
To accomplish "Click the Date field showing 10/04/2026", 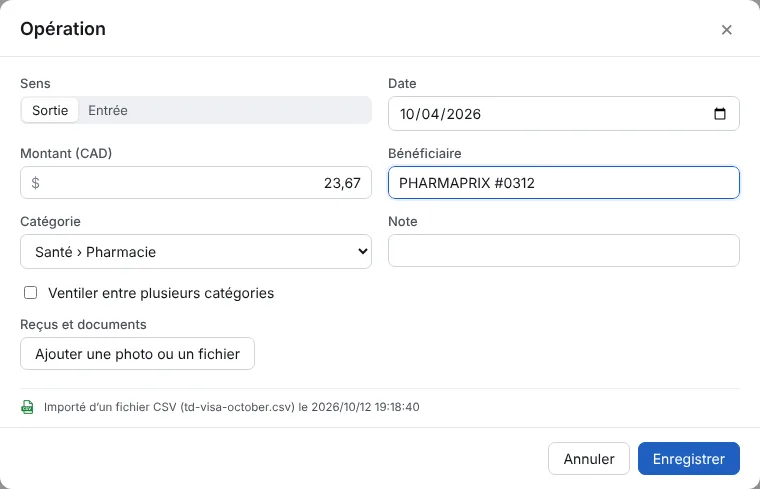I will tap(564, 114).
